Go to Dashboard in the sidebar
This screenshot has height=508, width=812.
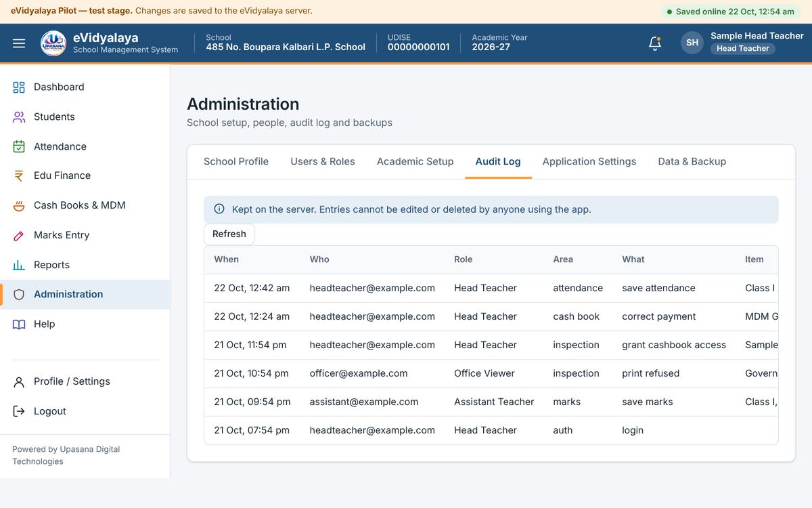point(85,87)
